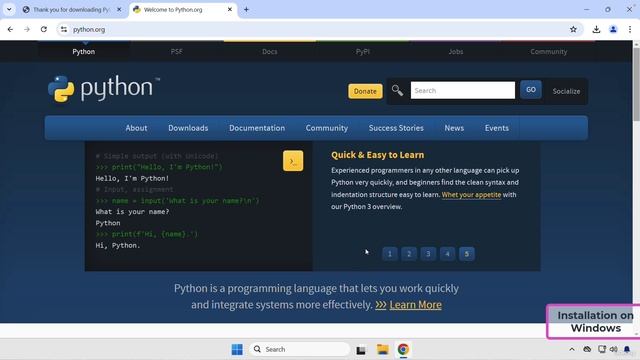Click the cloud tray icon

point(587,349)
